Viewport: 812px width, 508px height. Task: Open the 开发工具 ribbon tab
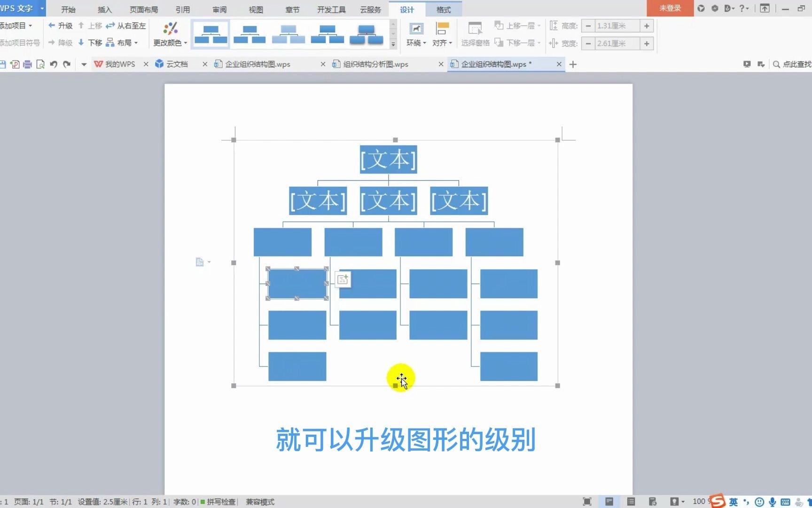click(331, 9)
